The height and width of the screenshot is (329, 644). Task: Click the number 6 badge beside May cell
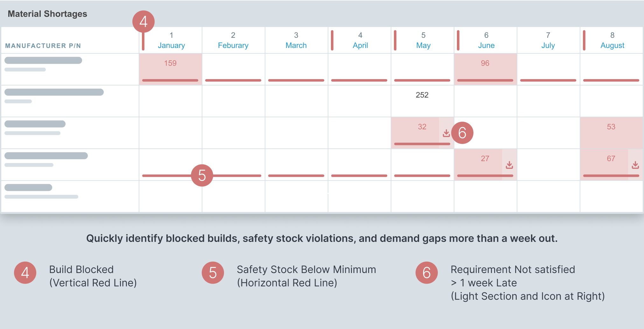pyautogui.click(x=462, y=133)
